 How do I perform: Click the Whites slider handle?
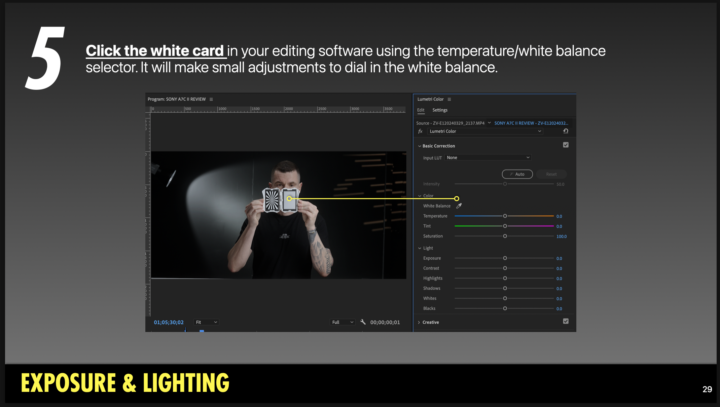[x=505, y=299]
